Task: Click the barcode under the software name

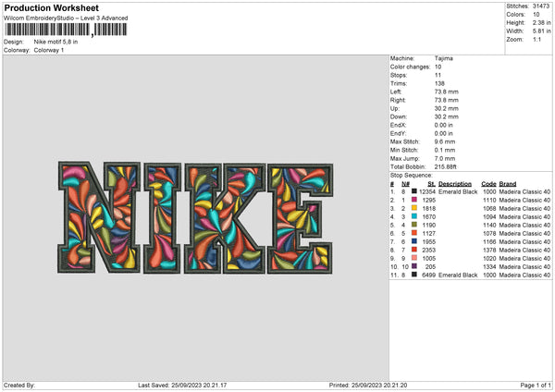Action: (x=66, y=30)
